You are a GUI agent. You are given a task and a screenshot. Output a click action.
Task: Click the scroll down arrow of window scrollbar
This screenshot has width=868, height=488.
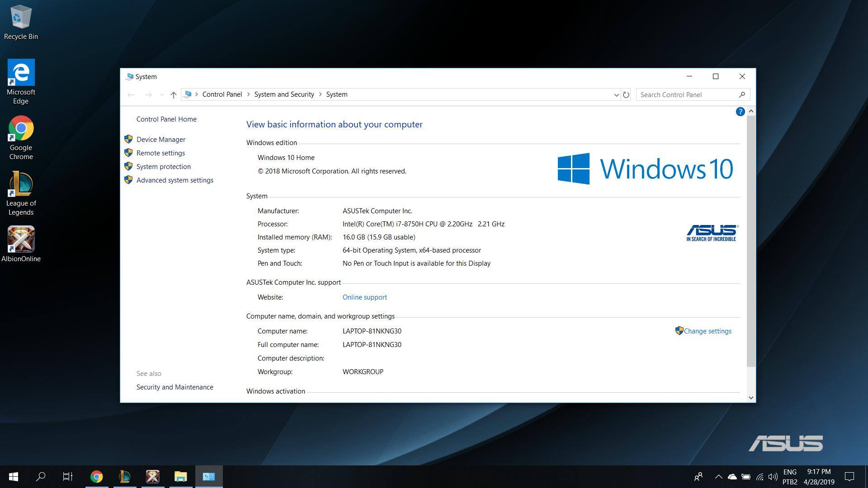point(751,398)
